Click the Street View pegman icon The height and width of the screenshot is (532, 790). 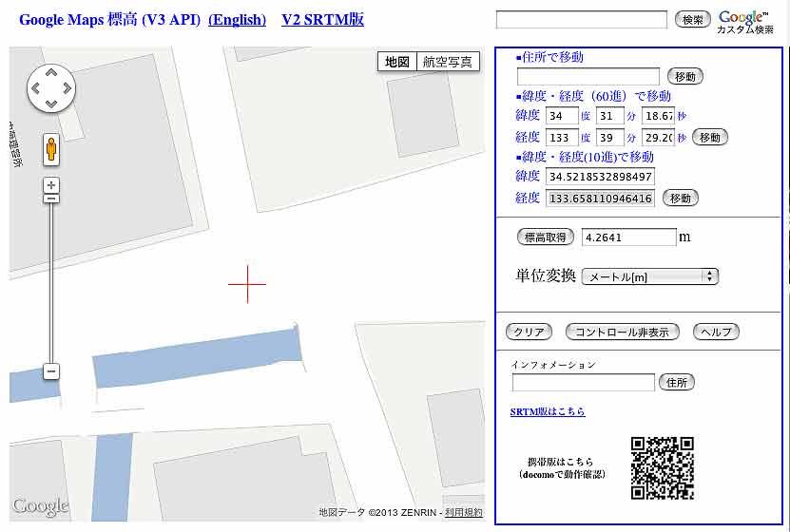tap(51, 149)
